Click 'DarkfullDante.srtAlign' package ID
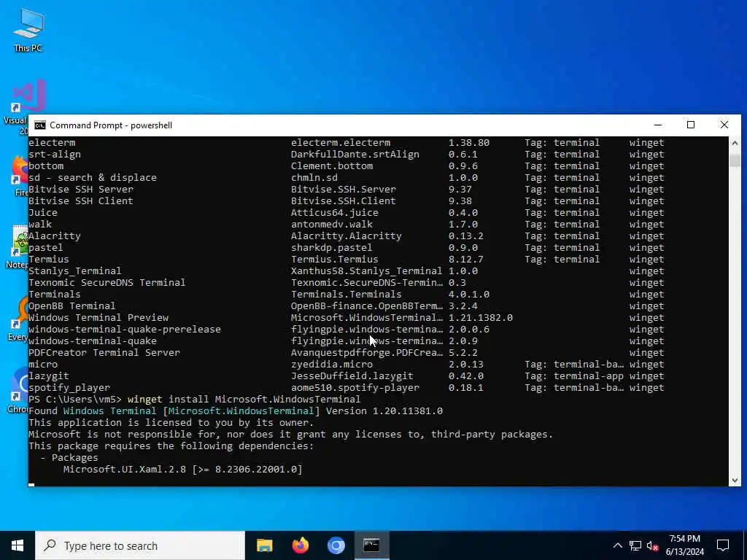This screenshot has height=560, width=747. (355, 155)
